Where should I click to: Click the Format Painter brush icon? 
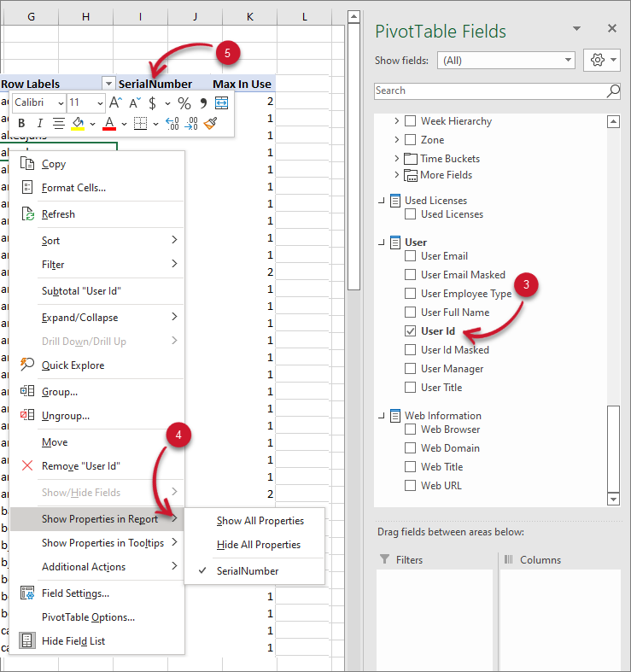point(211,124)
